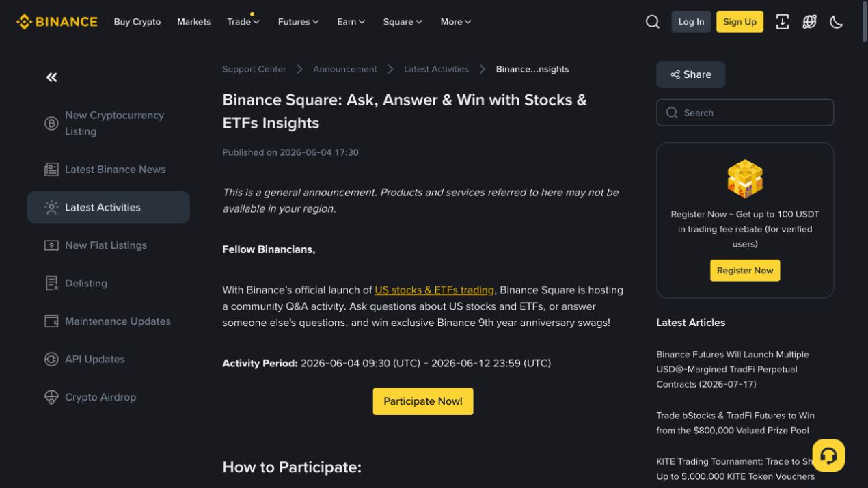
Task: Follow the US stocks & ETFs trading link
Action: pos(434,290)
